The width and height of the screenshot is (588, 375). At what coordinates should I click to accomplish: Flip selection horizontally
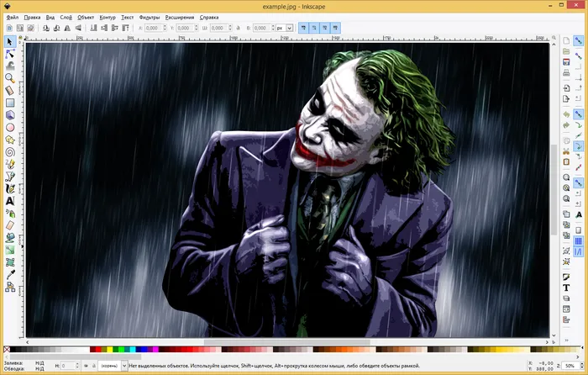click(67, 28)
